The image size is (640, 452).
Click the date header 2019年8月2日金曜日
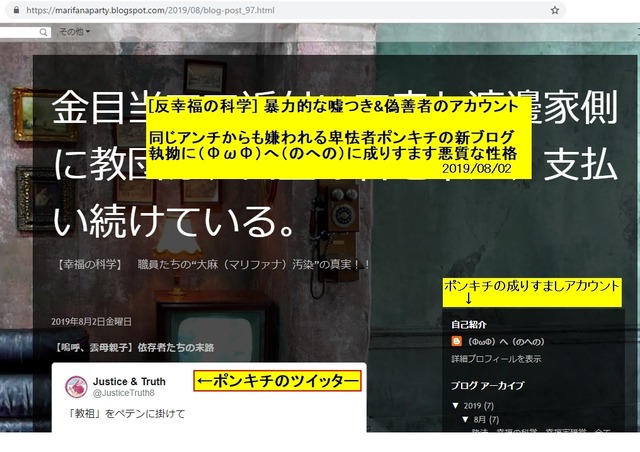[x=91, y=322]
